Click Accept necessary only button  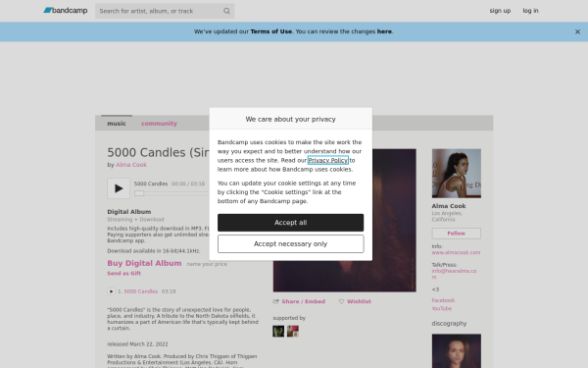point(291,243)
